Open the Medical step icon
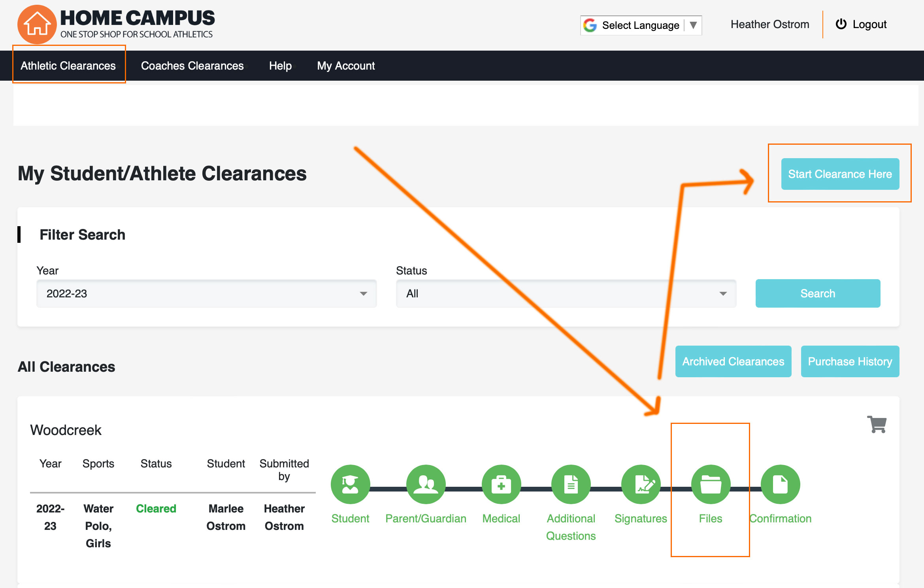Viewport: 924px width, 588px height. [501, 484]
